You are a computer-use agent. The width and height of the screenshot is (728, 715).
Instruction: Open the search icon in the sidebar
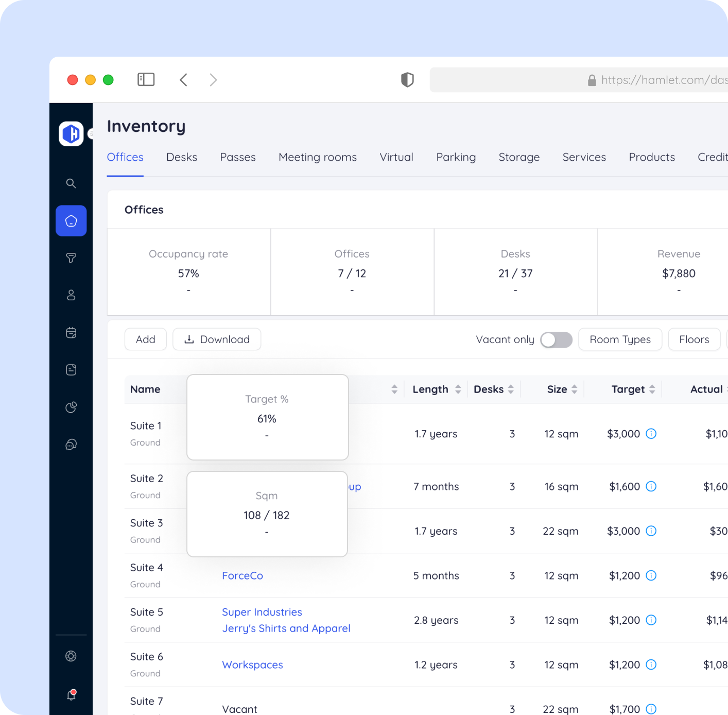click(x=71, y=183)
